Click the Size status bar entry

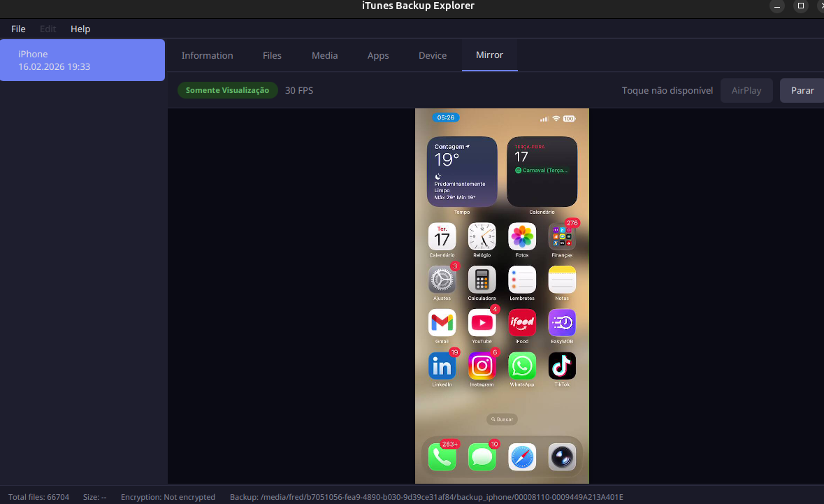coord(94,497)
